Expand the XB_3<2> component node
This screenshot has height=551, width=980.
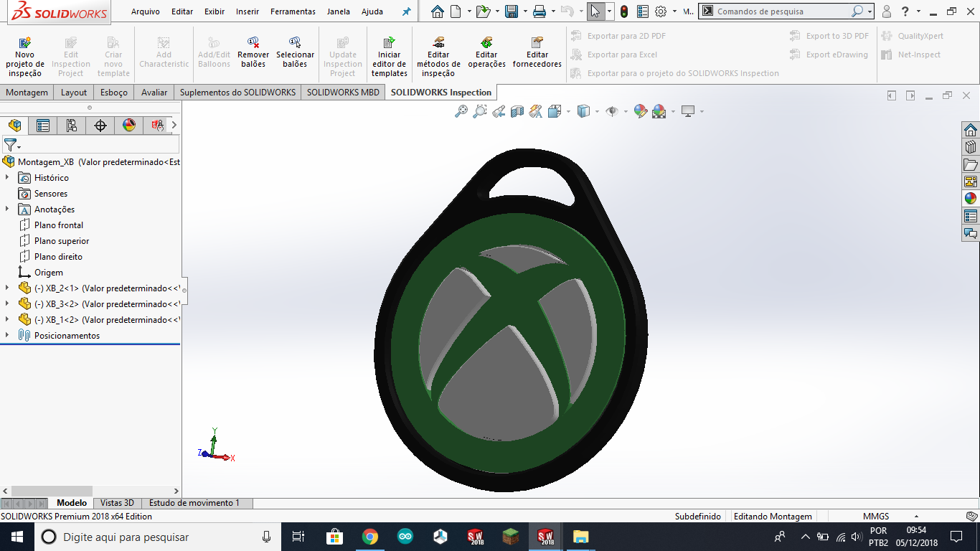click(x=7, y=303)
